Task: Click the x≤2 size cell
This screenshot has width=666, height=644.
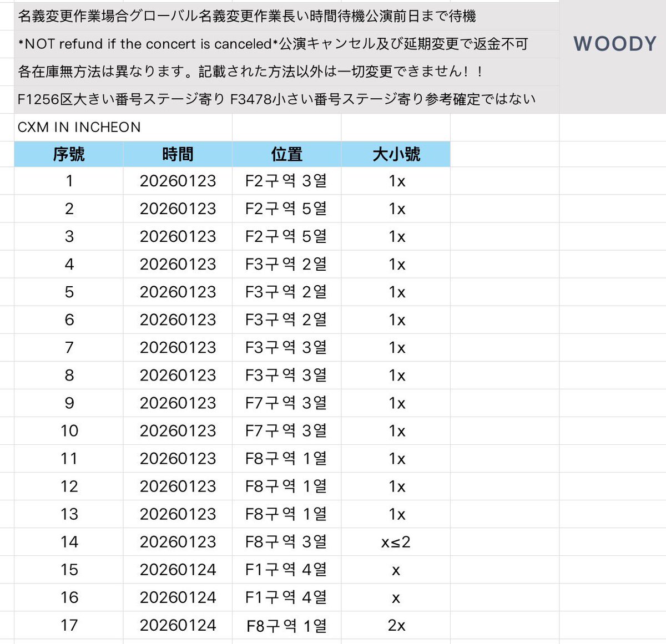Action: (396, 541)
